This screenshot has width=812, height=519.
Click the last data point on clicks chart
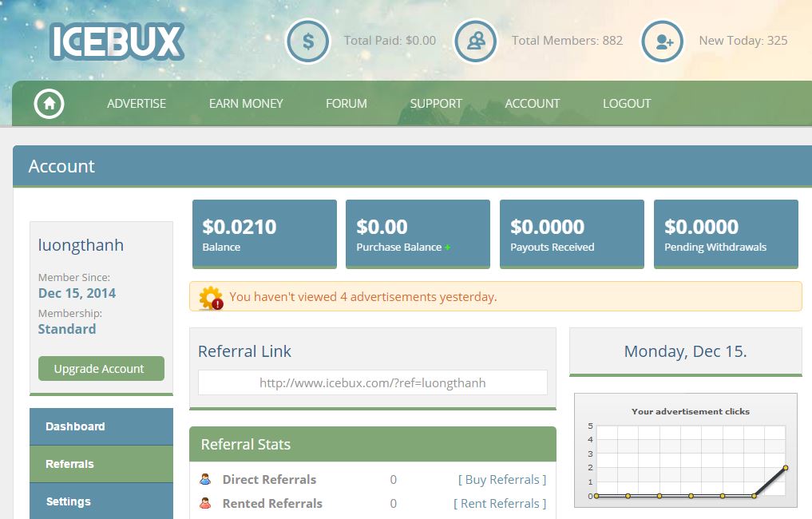coord(786,468)
